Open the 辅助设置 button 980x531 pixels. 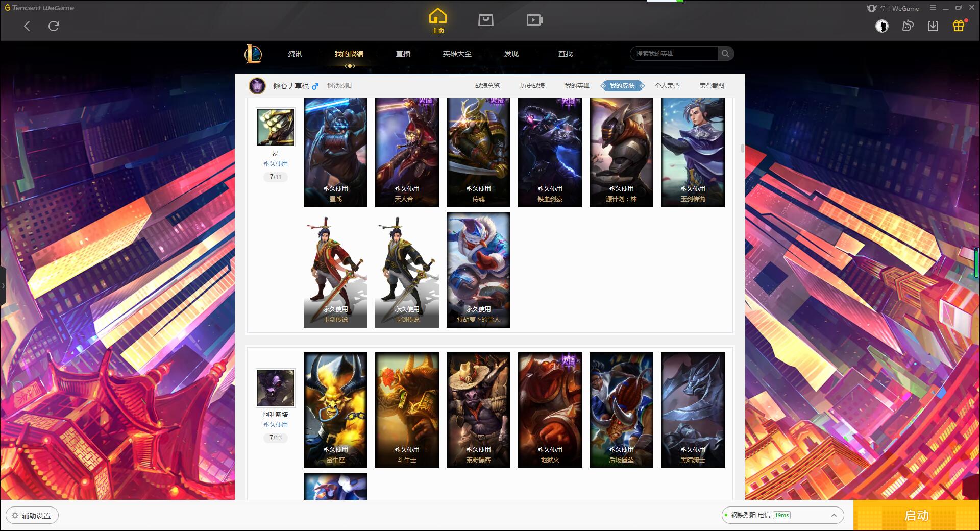tap(32, 515)
